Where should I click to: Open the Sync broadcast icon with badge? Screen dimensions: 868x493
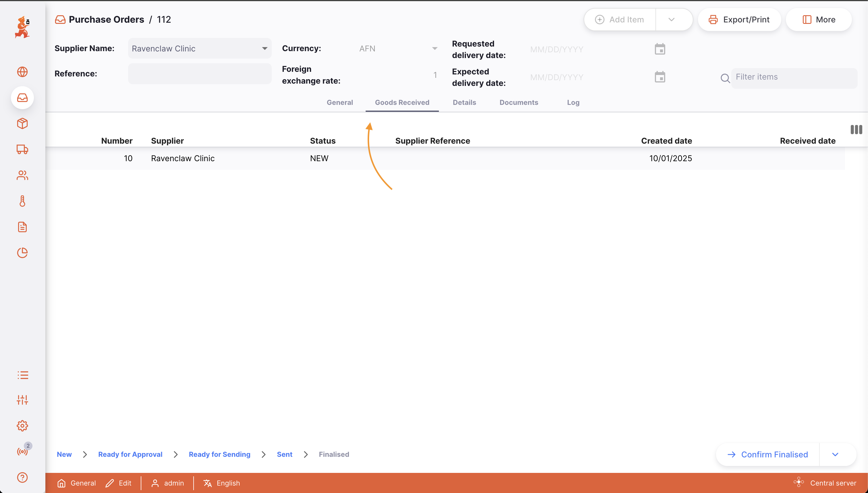click(x=22, y=451)
